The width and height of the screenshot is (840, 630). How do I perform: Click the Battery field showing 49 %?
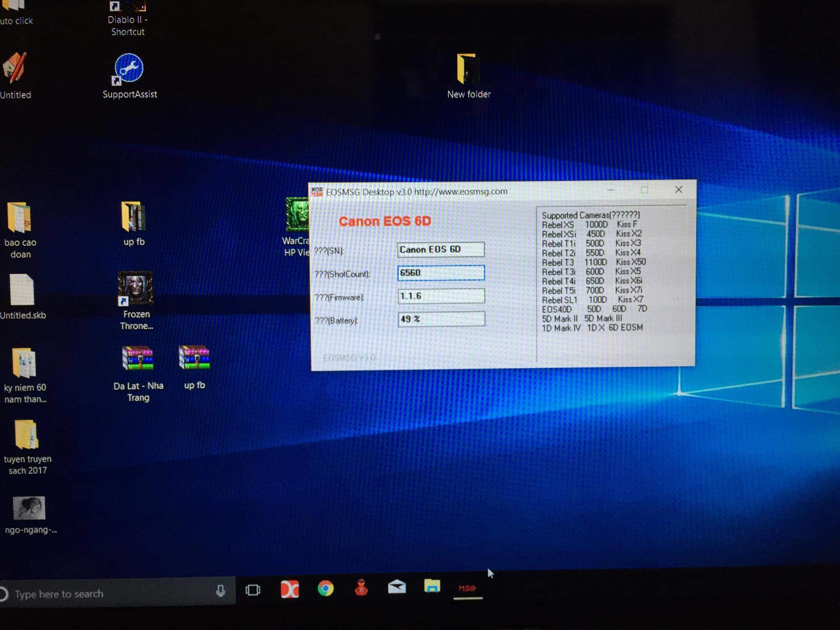click(x=441, y=319)
